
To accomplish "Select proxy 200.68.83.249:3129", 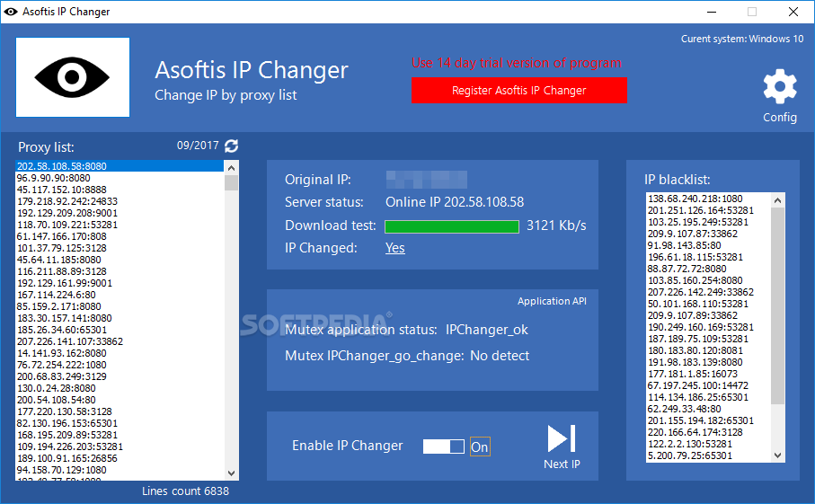I will (x=120, y=376).
